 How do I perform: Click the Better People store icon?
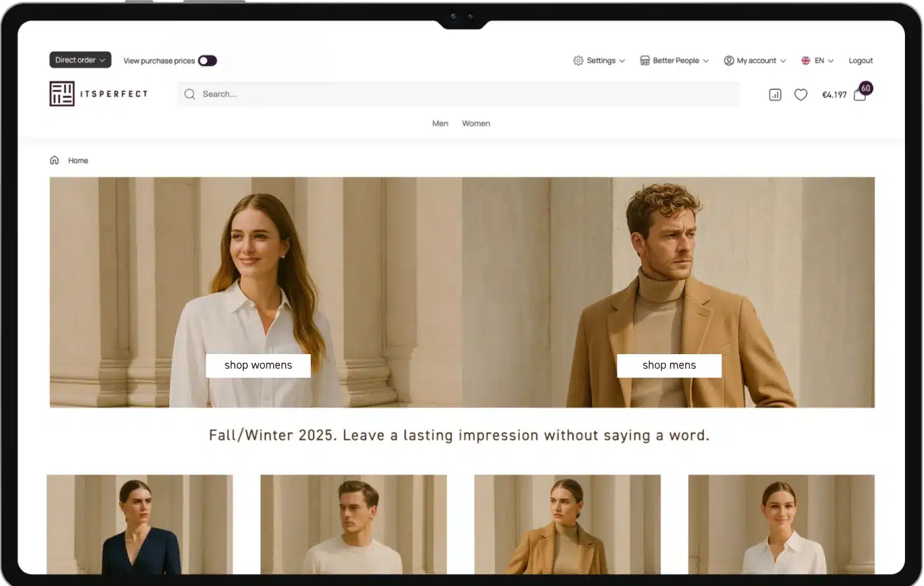[645, 61]
